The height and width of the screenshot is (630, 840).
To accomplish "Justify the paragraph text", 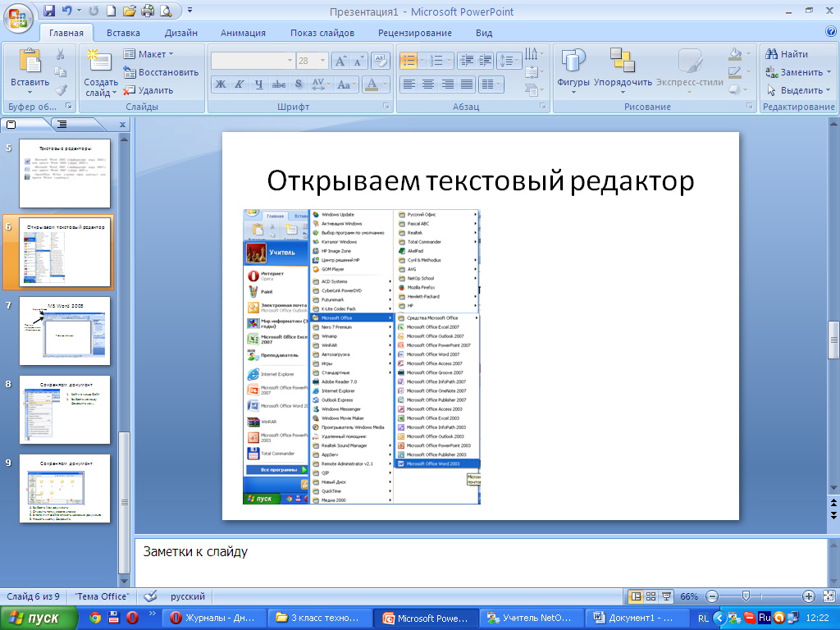I will pos(467,84).
